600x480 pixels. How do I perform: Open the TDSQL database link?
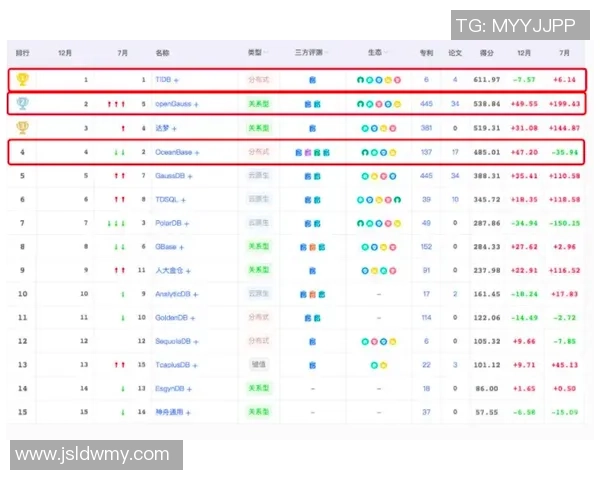(167, 199)
